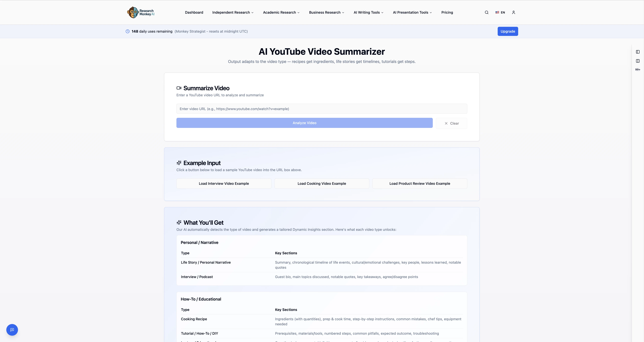Click the 99+ notifications counter

pos(638,70)
